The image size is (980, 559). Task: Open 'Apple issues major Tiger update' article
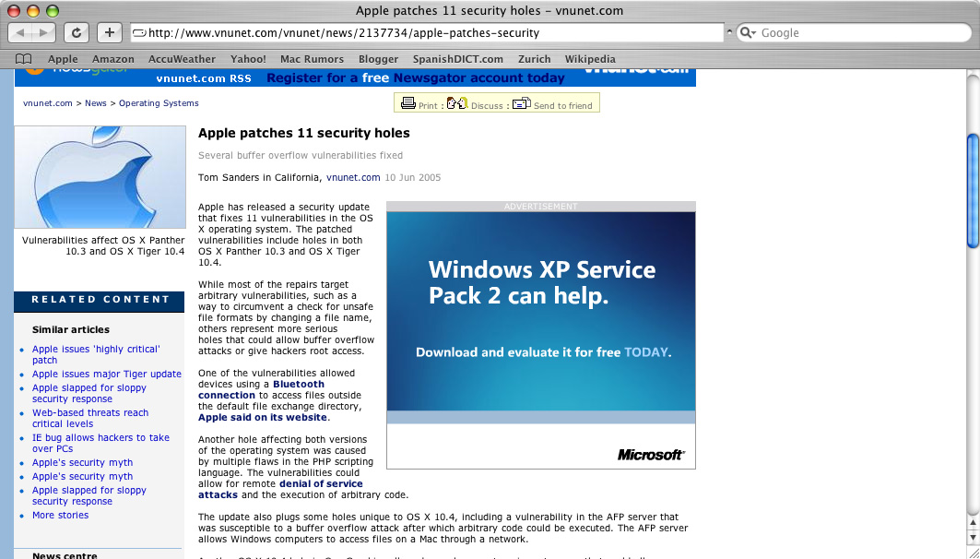107,374
